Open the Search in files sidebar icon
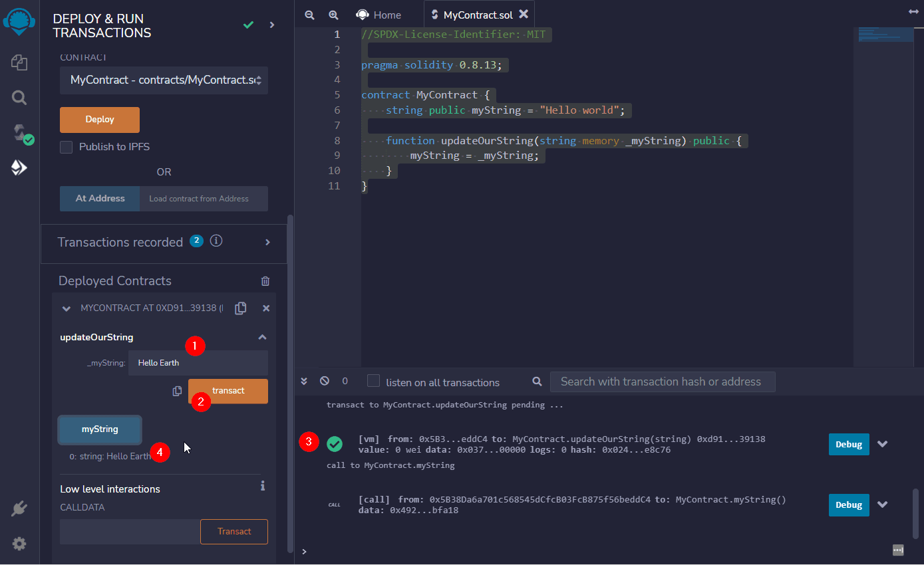 tap(19, 98)
